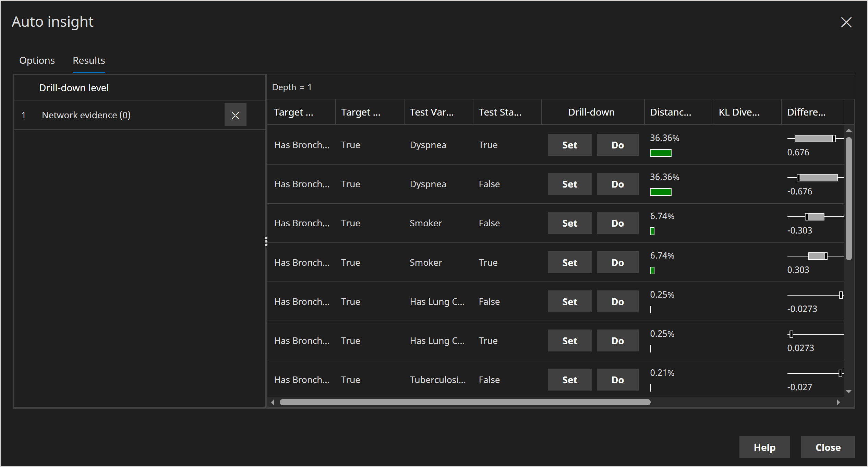Open the Help button
868x467 pixels.
764,447
